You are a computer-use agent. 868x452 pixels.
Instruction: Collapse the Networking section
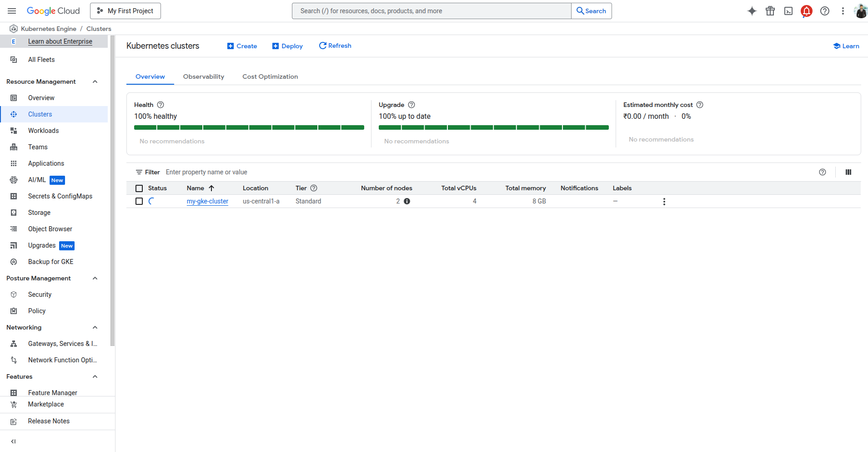(x=95, y=327)
